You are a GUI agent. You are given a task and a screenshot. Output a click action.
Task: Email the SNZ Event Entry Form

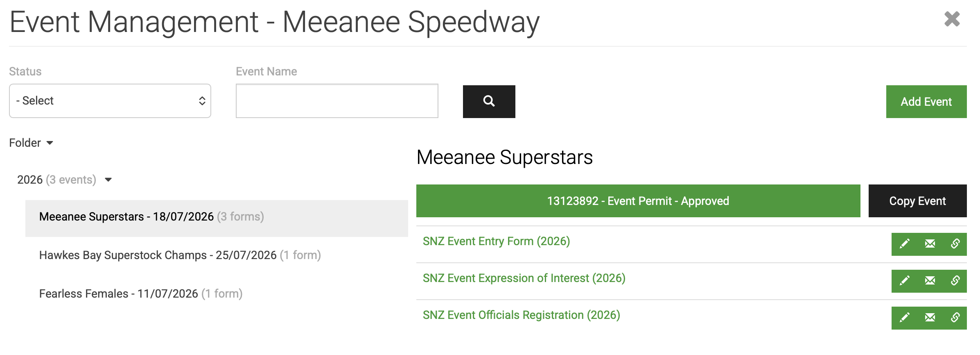pos(930,244)
